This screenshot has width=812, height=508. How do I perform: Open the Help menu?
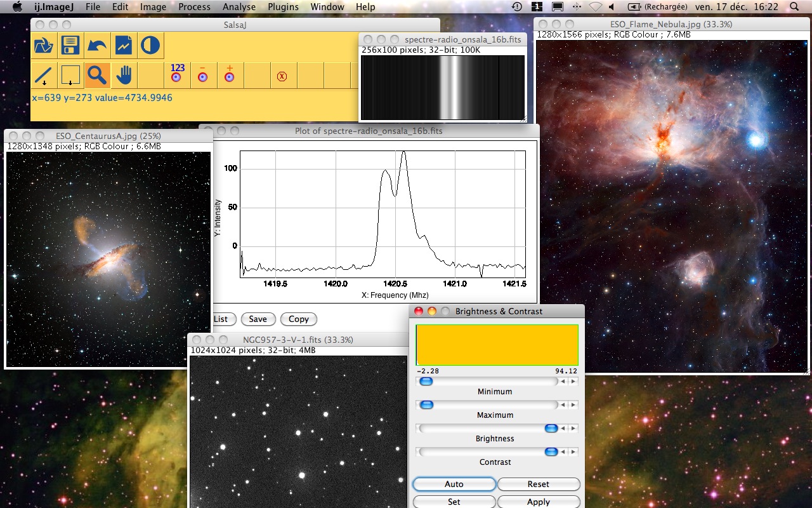click(365, 6)
